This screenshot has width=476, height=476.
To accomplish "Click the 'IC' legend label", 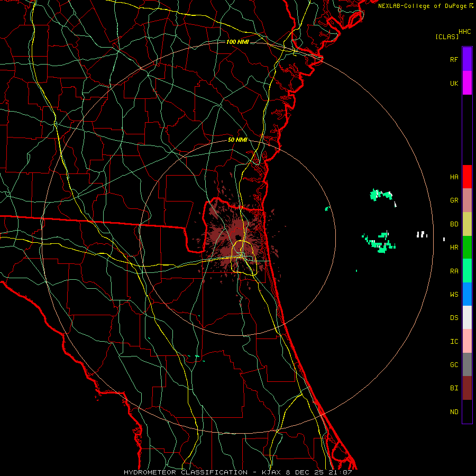I will pos(454,342).
